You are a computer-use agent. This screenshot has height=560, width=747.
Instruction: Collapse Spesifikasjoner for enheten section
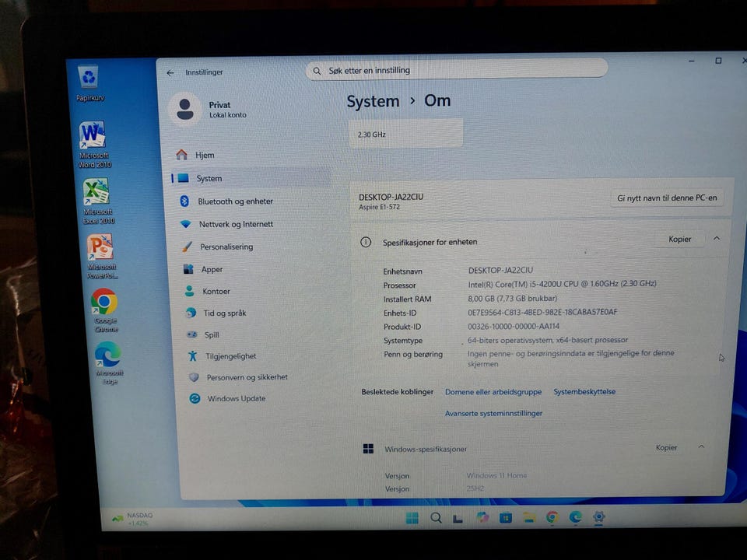click(x=717, y=238)
